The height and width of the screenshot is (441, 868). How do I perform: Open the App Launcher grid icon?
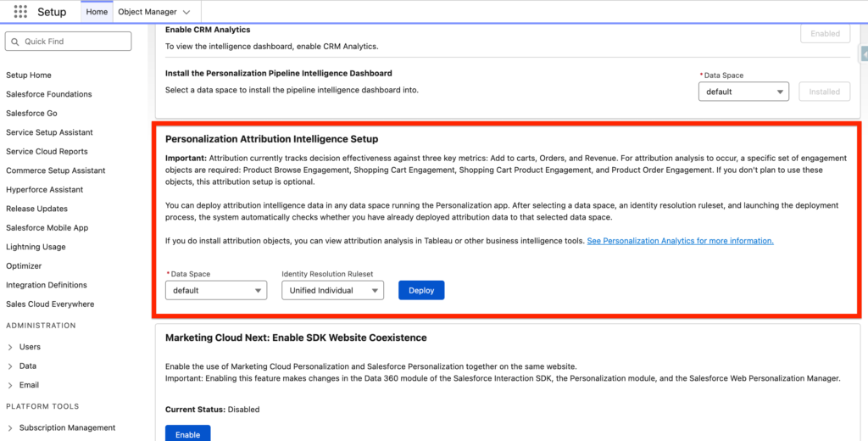(20, 12)
